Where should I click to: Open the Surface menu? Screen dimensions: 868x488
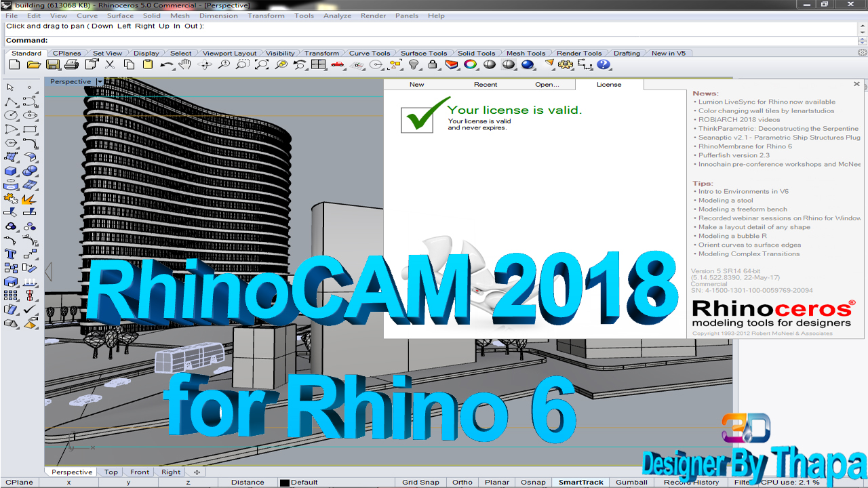120,16
